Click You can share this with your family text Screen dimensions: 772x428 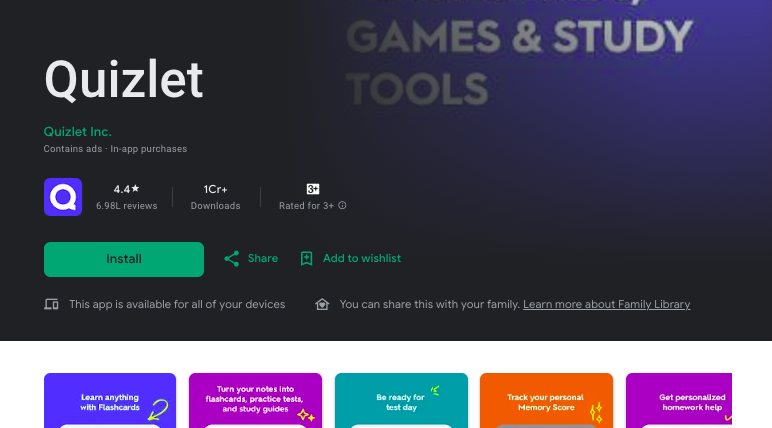point(429,304)
